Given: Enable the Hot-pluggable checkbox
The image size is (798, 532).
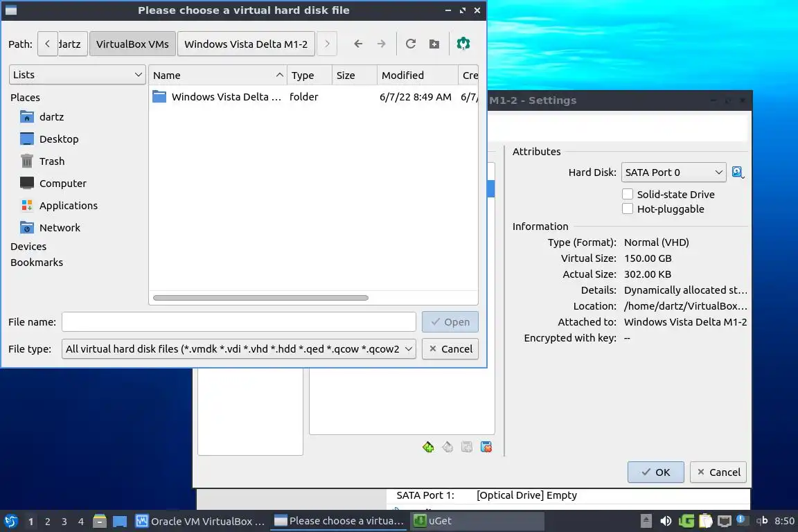Looking at the screenshot, I should pos(628,209).
